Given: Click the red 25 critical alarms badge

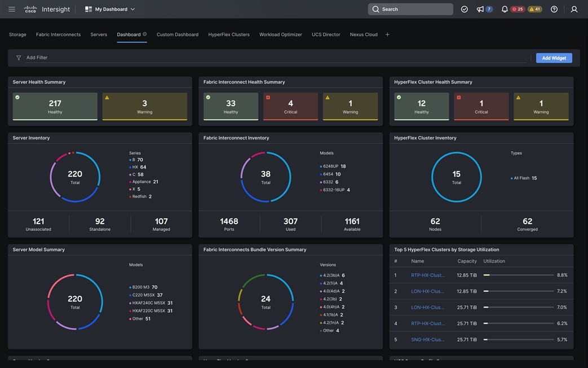Looking at the screenshot, I should click(518, 9).
